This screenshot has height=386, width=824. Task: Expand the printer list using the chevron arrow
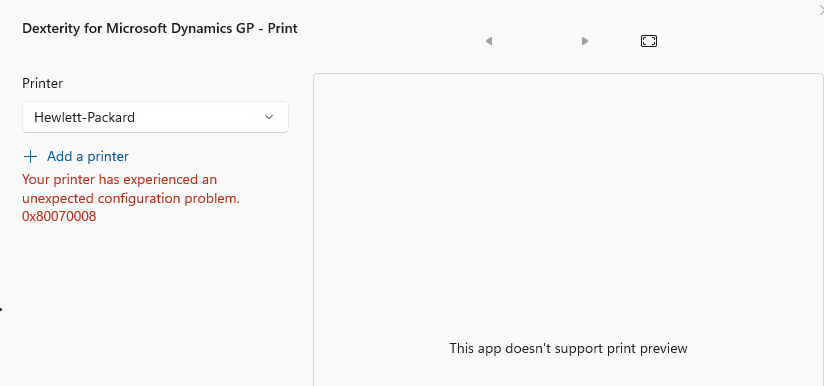269,117
